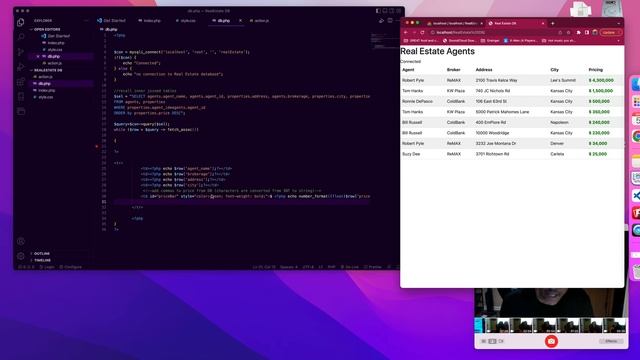Open Chrome from the Dock
The height and width of the screenshot is (360, 640).
point(636,136)
